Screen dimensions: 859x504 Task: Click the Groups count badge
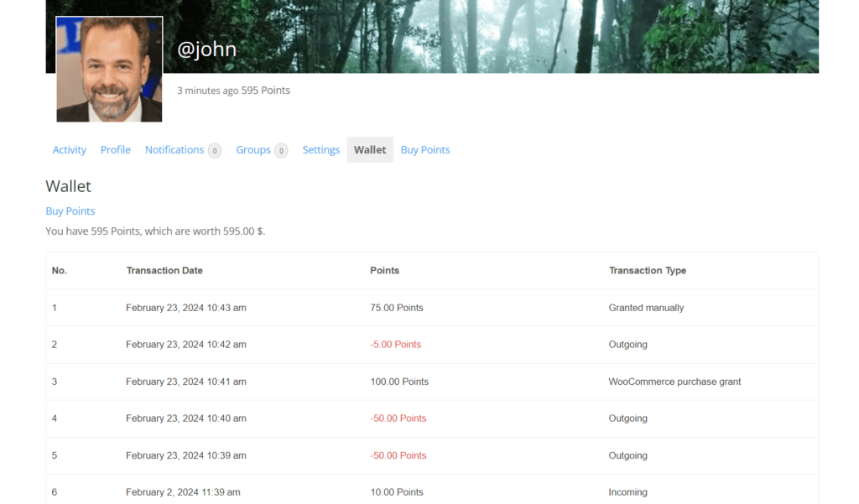[x=282, y=151]
